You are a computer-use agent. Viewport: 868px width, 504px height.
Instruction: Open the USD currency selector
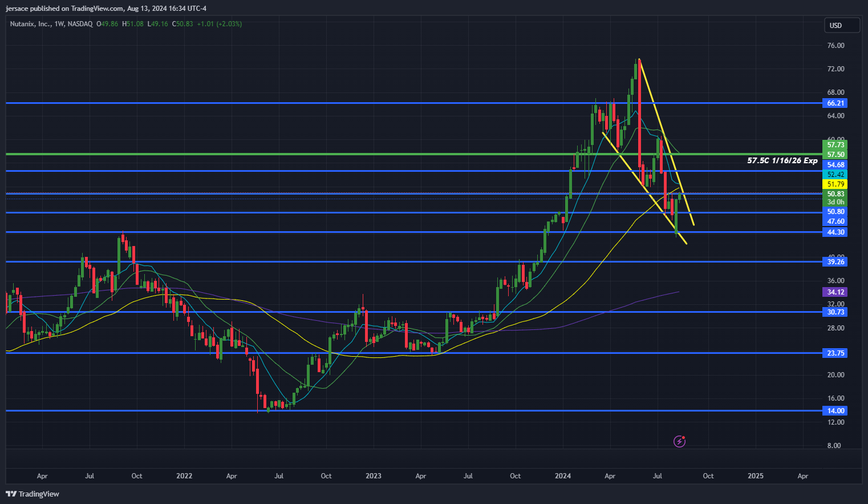(842, 25)
